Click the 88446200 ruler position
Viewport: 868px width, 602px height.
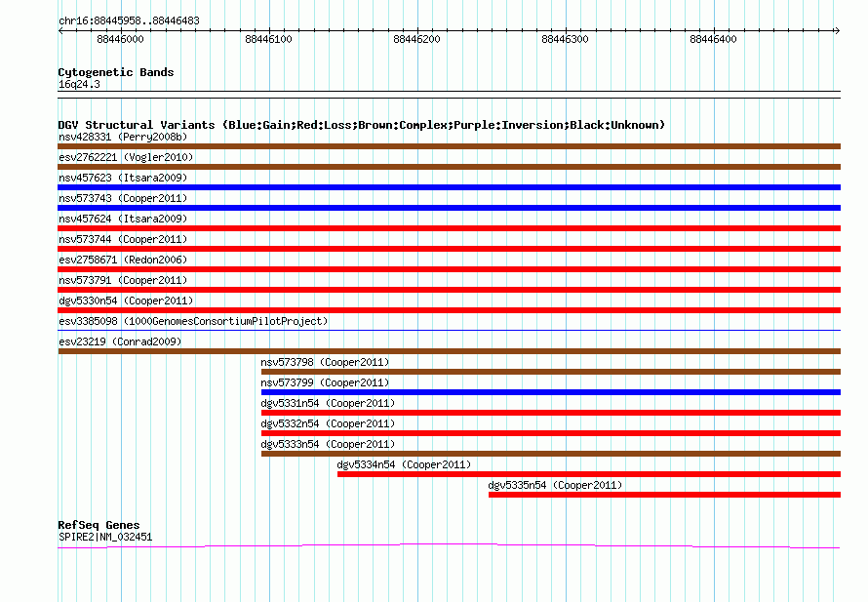click(416, 39)
